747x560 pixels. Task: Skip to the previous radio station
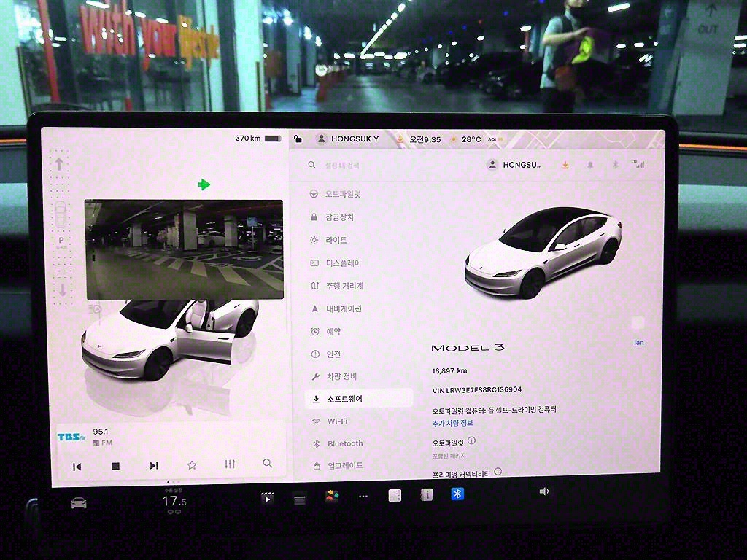tap(77, 466)
